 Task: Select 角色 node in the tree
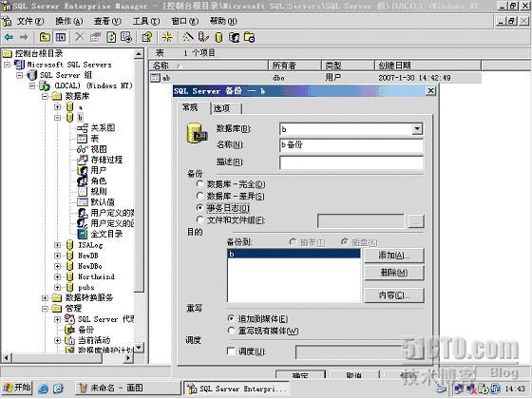click(99, 180)
